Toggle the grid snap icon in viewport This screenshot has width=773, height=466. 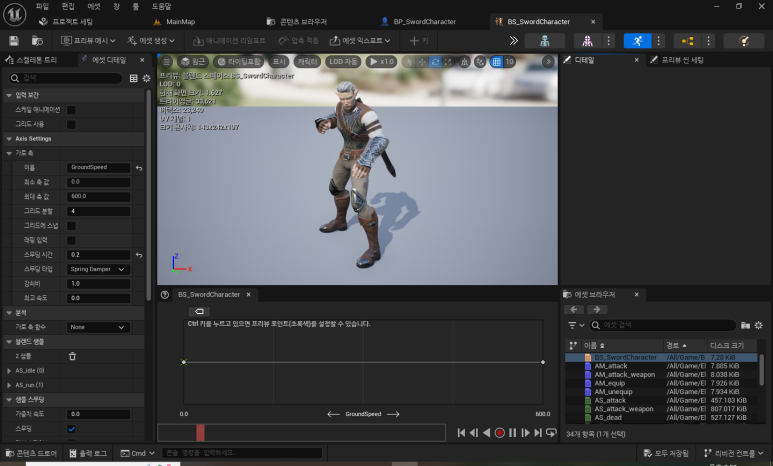[x=496, y=62]
